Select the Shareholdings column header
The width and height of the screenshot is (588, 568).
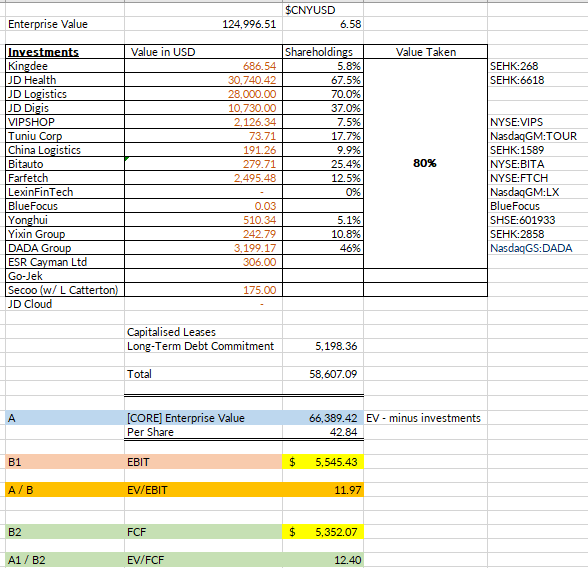pos(323,52)
